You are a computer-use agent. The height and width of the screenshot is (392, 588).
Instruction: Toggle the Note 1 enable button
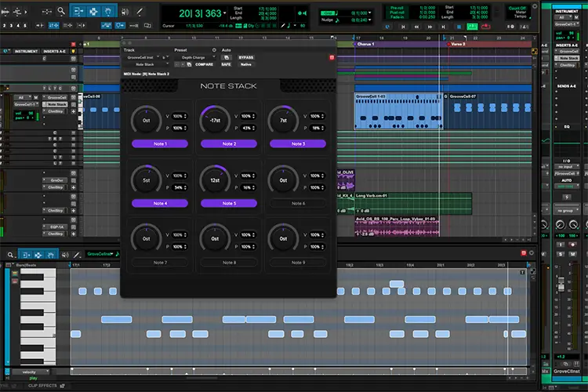point(160,143)
